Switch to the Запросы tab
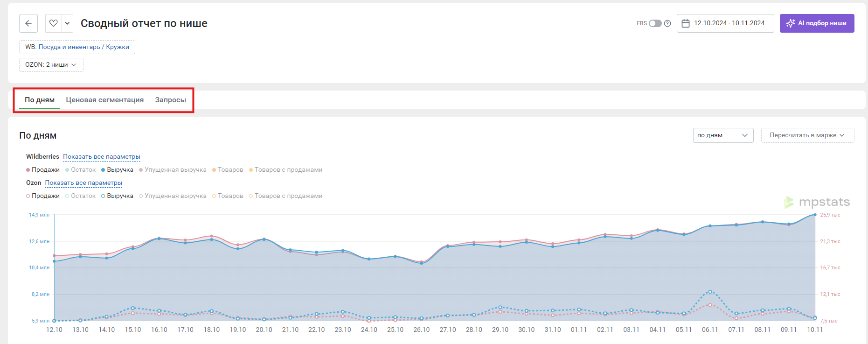Image resolution: width=868 pixels, height=344 pixels. (x=171, y=100)
